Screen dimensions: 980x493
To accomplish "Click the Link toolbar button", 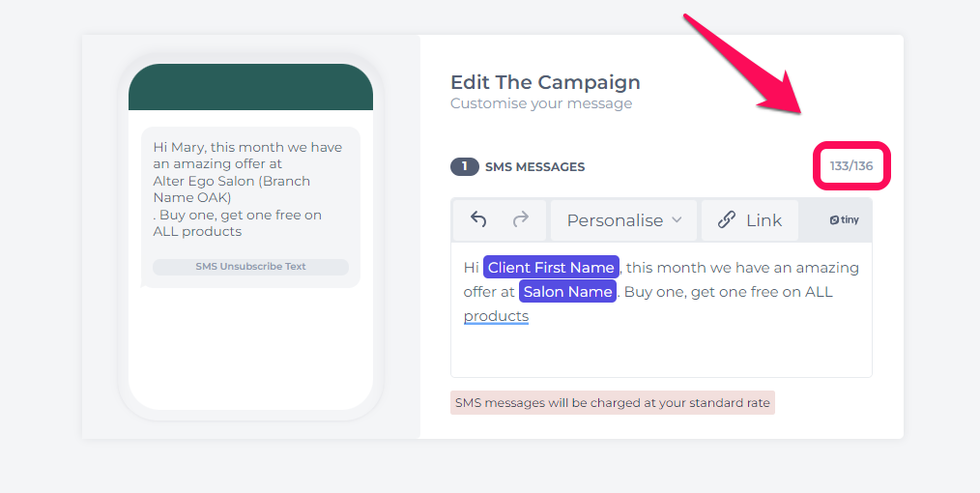I will pyautogui.click(x=749, y=220).
